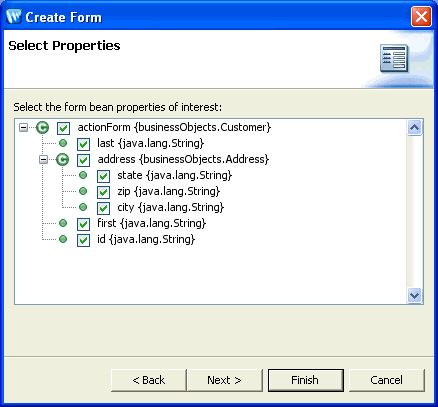Proceed with the Next button
The width and height of the screenshot is (438, 407).
click(224, 380)
